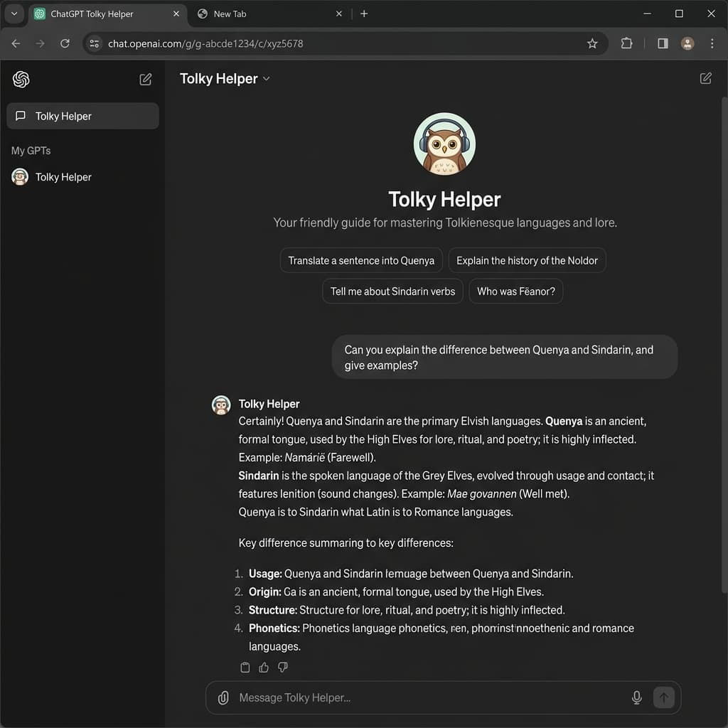Click 'Tell me about Sindarin verbs' suggestion
This screenshot has height=728, width=728.
pyautogui.click(x=392, y=291)
